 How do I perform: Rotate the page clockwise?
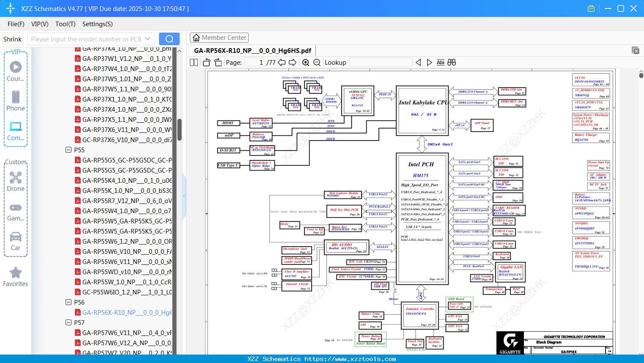click(x=218, y=63)
